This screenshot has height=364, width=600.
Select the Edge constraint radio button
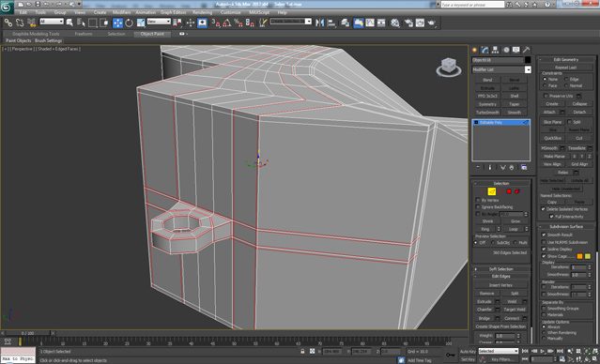pos(566,79)
